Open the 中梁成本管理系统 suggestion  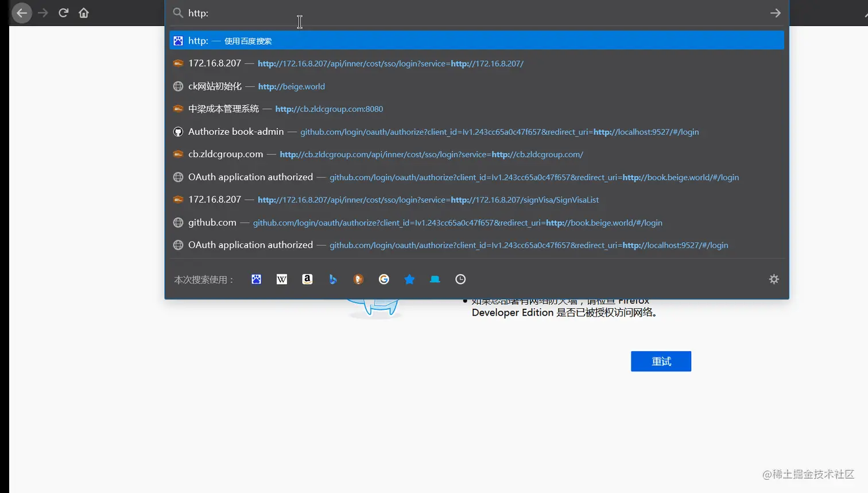pyautogui.click(x=476, y=108)
